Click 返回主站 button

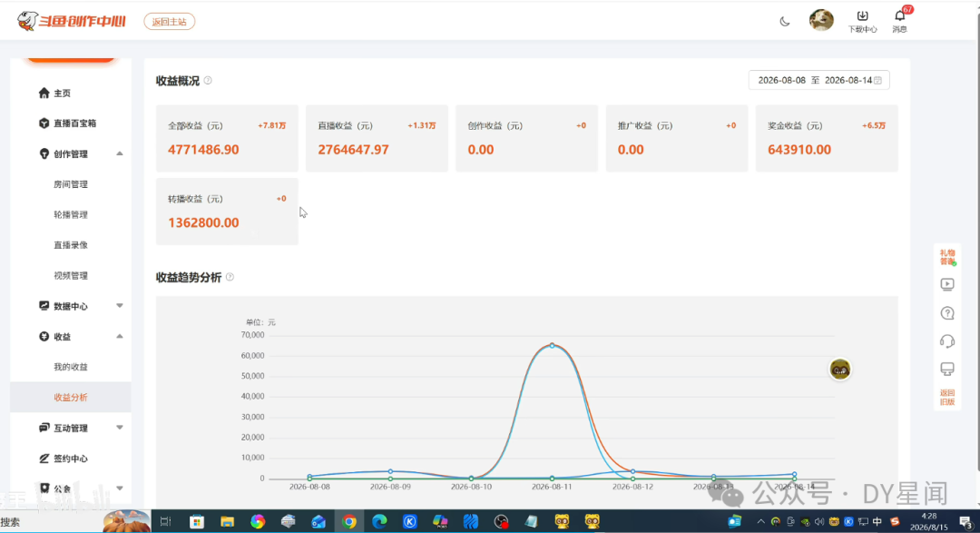170,22
